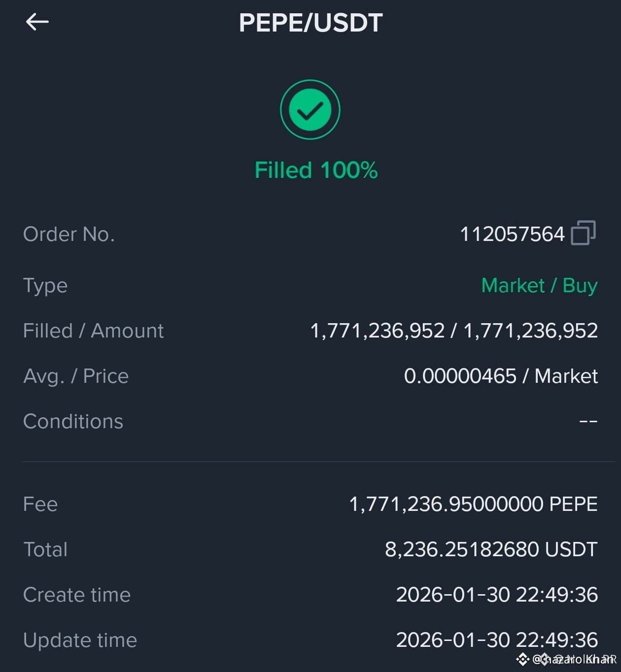The image size is (621, 672).
Task: Tap the Market / Buy type value
Action: tap(539, 285)
